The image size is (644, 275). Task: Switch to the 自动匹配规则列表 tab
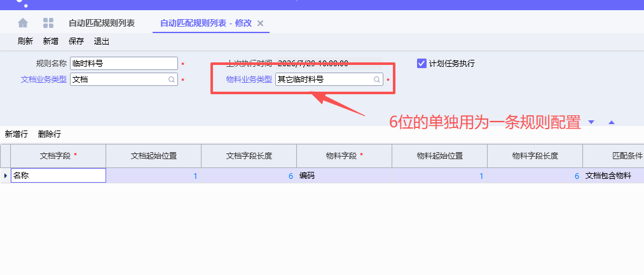(x=102, y=24)
